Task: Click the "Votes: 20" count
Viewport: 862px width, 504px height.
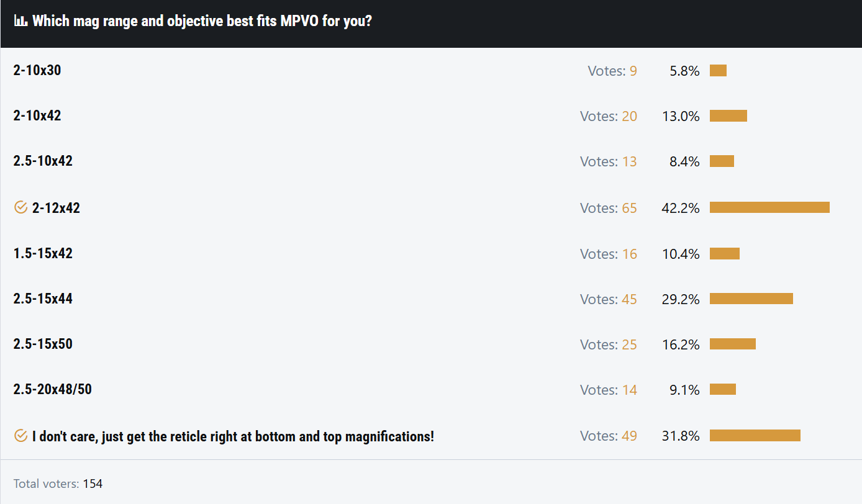Action: (609, 116)
